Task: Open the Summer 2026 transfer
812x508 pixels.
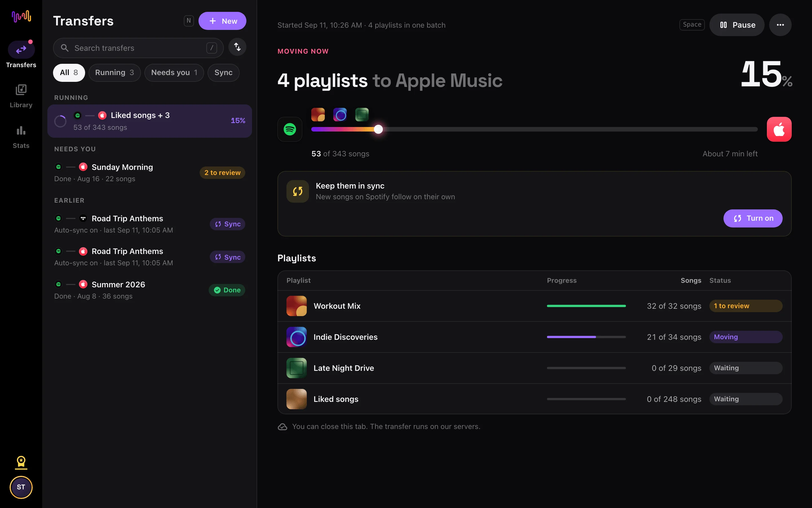Action: 150,290
